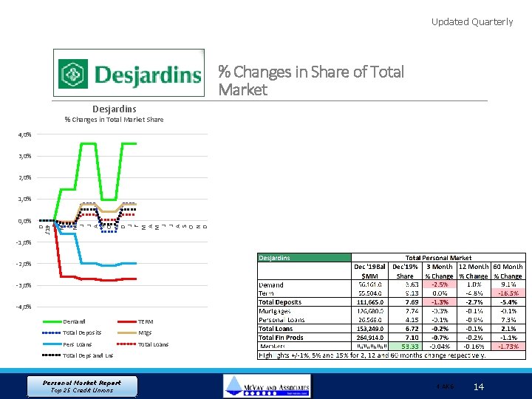
Task: Click the 1.0% y-axis label
Action: pyautogui.click(x=25, y=199)
